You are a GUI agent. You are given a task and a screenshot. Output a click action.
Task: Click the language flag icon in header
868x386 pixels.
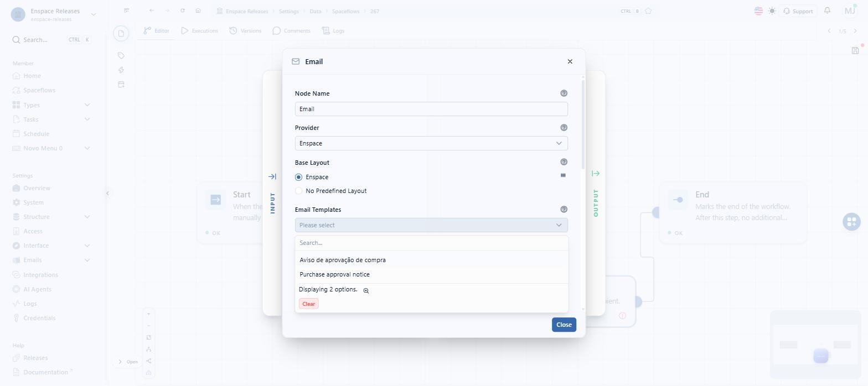(758, 11)
